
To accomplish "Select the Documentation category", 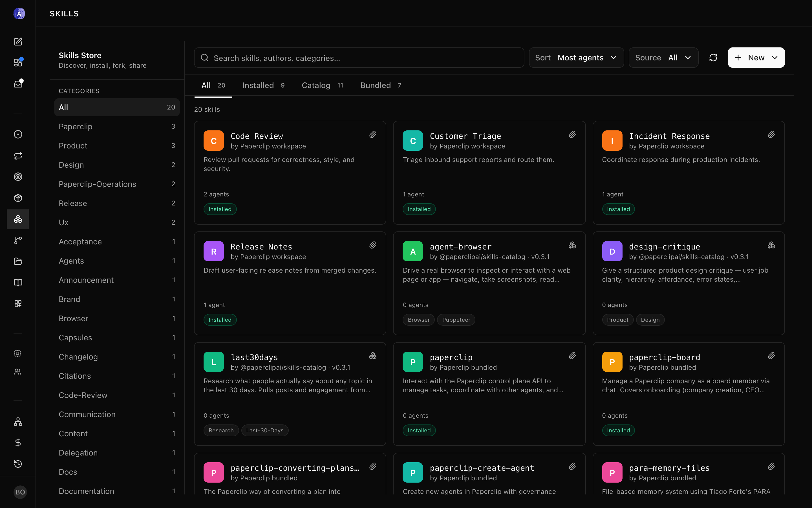I will click(117, 491).
